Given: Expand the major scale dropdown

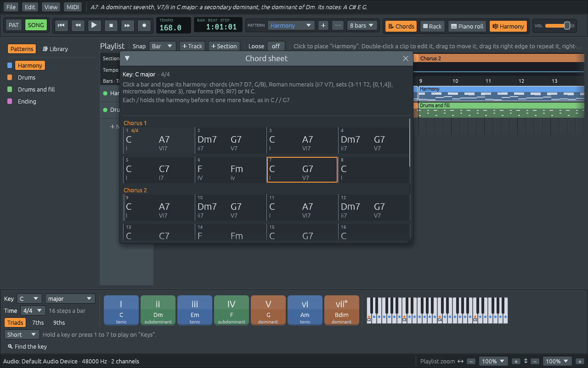Looking at the screenshot, I should 70,299.
